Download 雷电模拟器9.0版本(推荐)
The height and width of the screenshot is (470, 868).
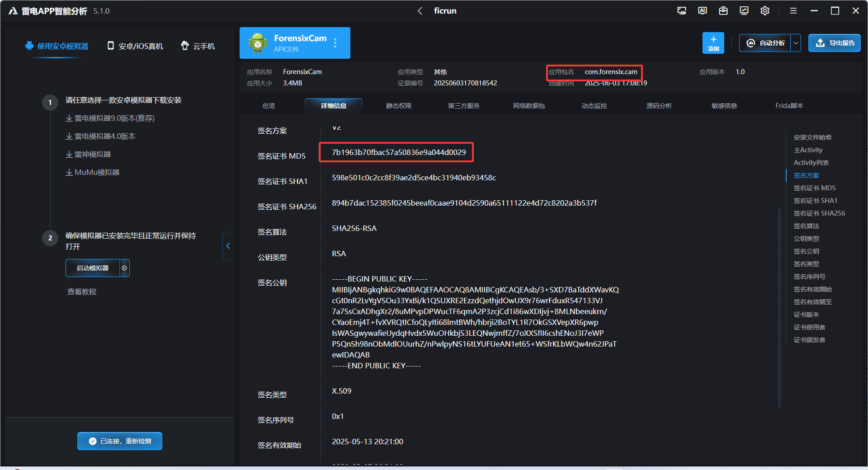[110, 118]
